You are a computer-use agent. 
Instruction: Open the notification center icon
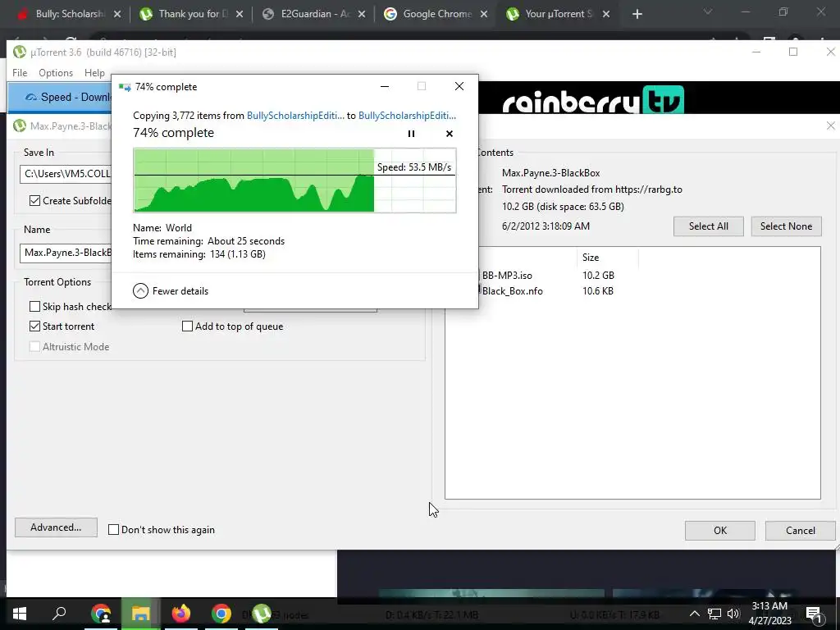pyautogui.click(x=814, y=614)
